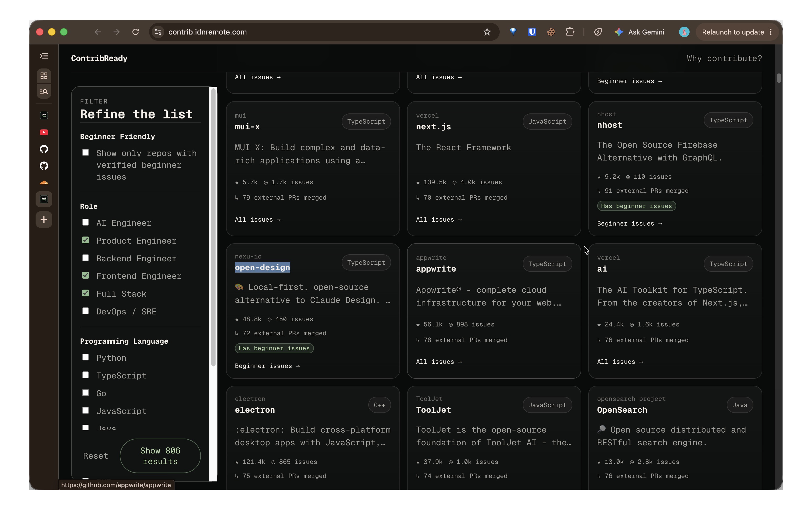
Task: Click the TypeScript tag on mui-x card
Action: tap(366, 121)
